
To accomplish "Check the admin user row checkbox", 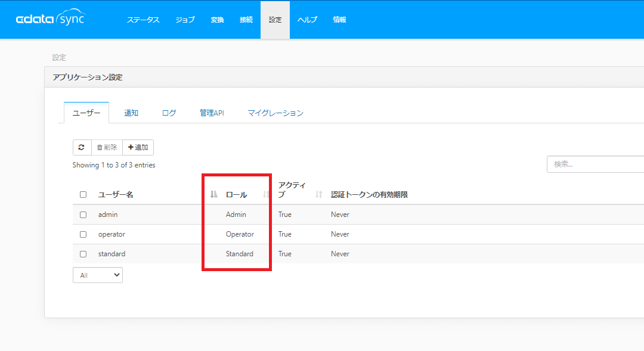I will pyautogui.click(x=83, y=215).
